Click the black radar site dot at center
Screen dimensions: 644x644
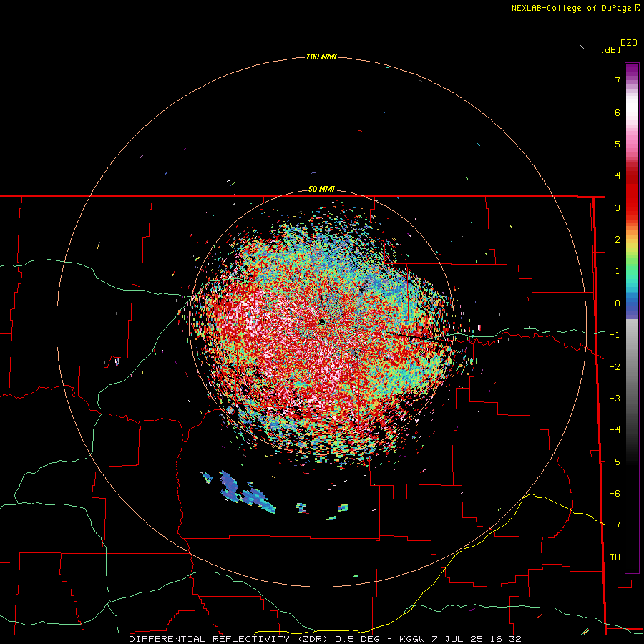[322, 321]
